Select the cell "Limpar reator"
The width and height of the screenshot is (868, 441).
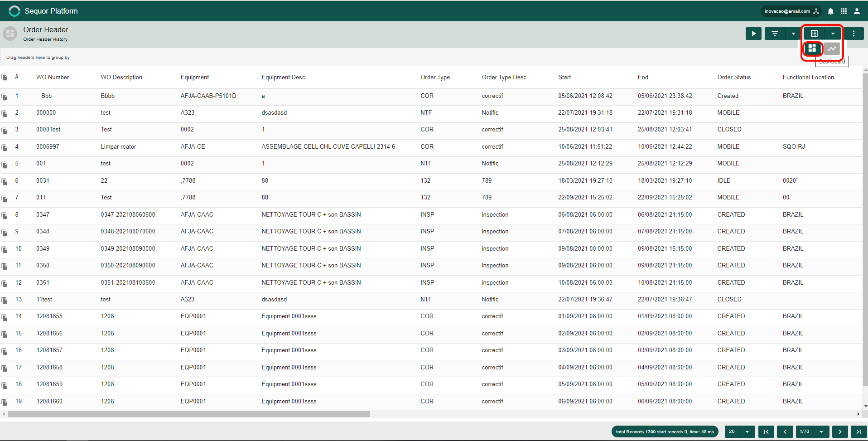point(118,147)
